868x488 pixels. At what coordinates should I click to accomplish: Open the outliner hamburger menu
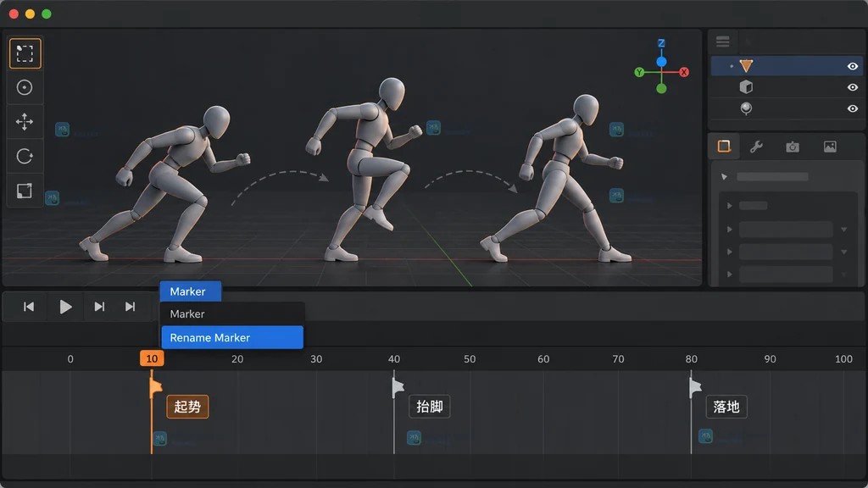point(722,42)
